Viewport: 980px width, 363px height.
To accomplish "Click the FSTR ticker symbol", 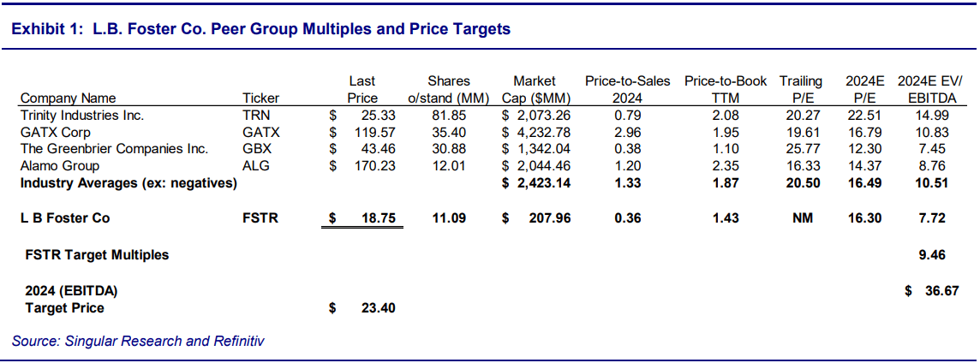I will pyautogui.click(x=260, y=218).
